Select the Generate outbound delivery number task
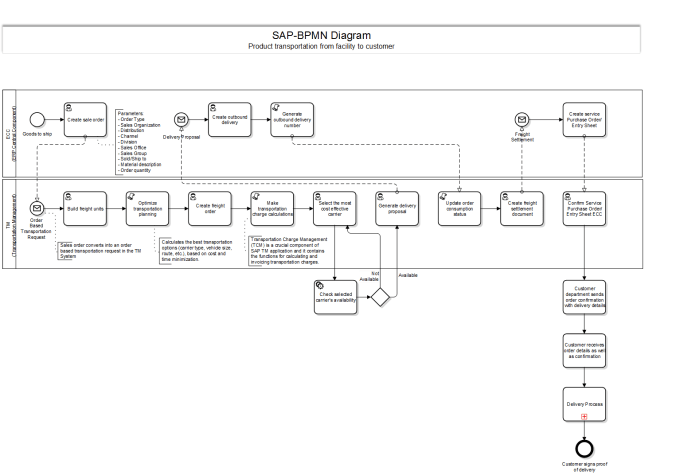680x475 pixels. tap(292, 120)
